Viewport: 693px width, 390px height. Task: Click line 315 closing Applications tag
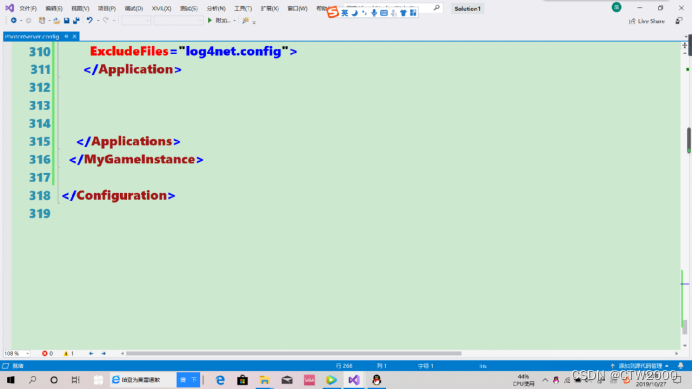[128, 141]
